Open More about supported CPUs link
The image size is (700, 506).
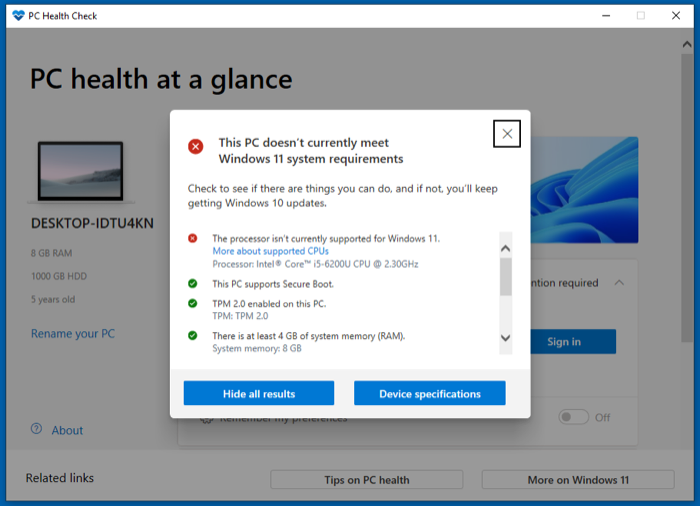click(270, 251)
